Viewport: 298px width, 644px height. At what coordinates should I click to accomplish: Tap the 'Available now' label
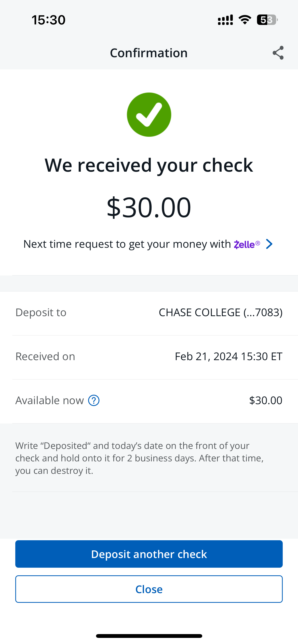click(50, 401)
